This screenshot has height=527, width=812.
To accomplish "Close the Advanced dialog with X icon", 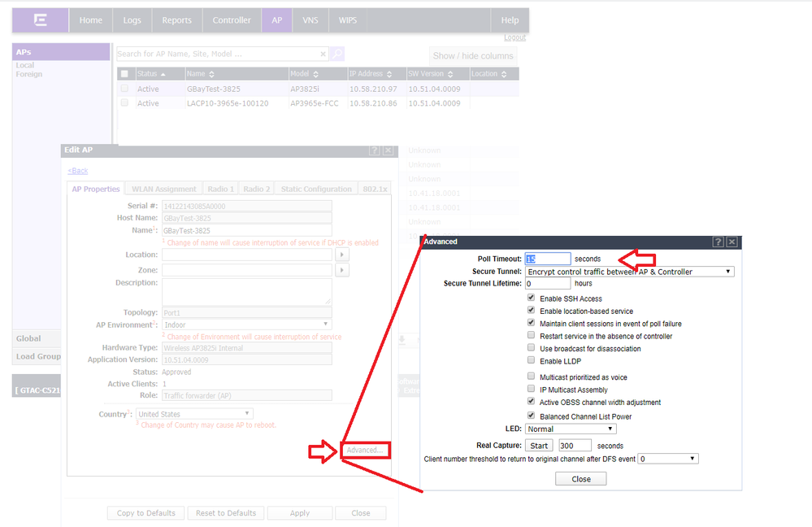I will click(732, 242).
